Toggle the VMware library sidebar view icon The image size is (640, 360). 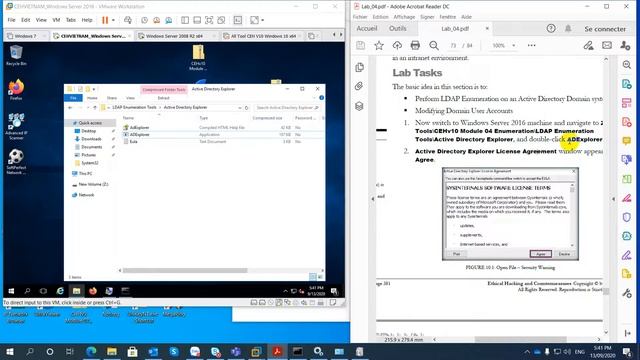pyautogui.click(x=185, y=20)
